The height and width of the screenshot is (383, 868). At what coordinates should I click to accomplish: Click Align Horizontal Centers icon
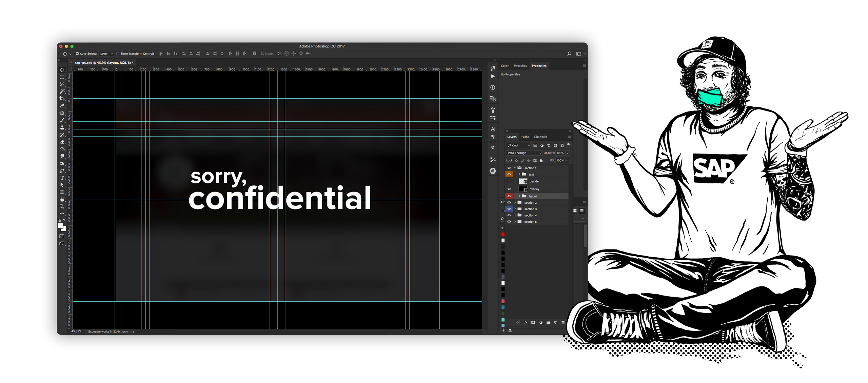tap(191, 54)
